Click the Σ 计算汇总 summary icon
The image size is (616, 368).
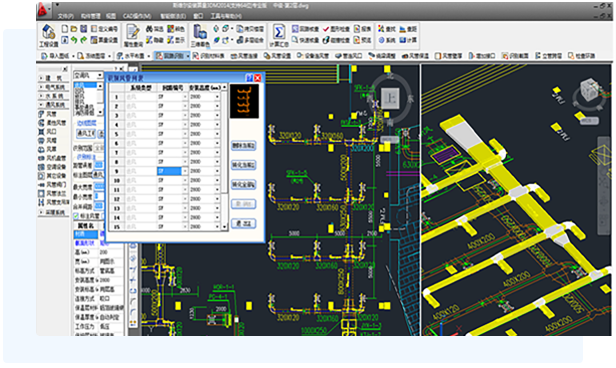pos(279,35)
